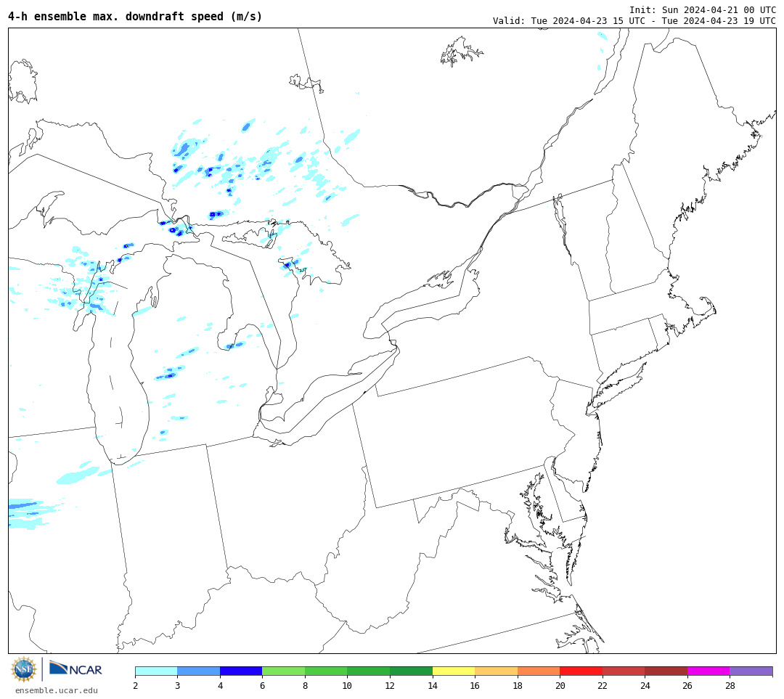784x699 pixels.
Task: Click the 8–10 m/s green swatch
Action: (326, 671)
